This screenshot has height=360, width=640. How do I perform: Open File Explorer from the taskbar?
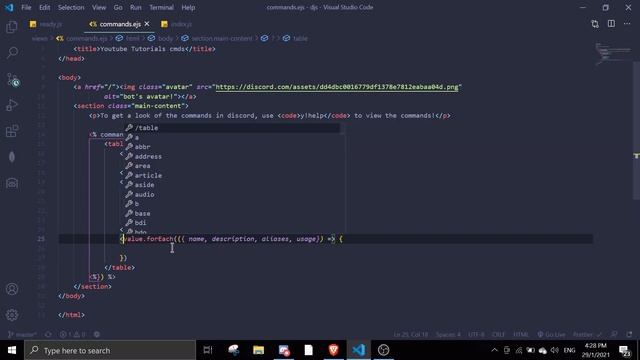tap(258, 350)
